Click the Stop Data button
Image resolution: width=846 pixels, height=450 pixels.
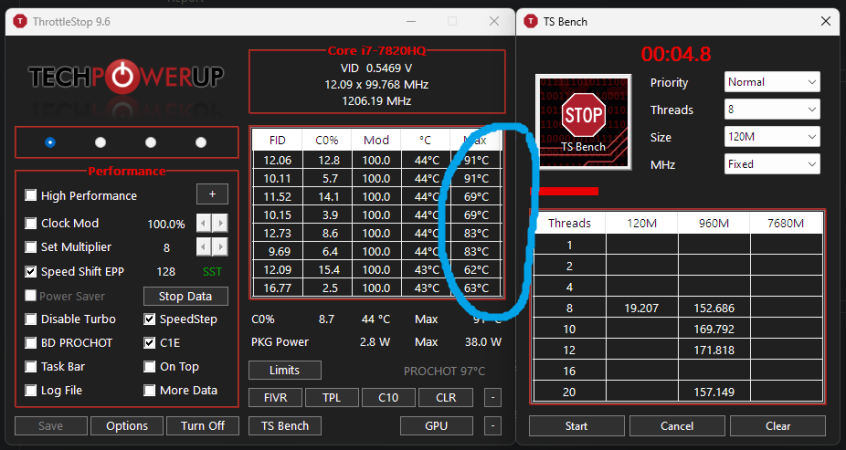click(x=185, y=296)
